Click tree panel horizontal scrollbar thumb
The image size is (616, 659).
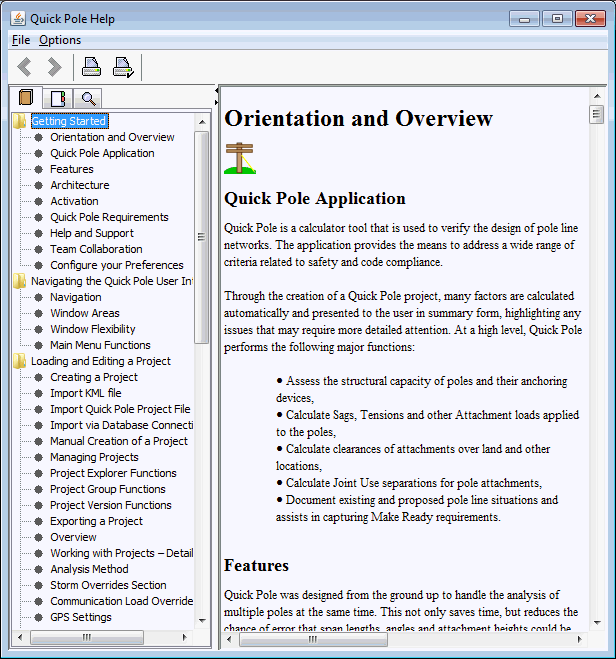87,637
